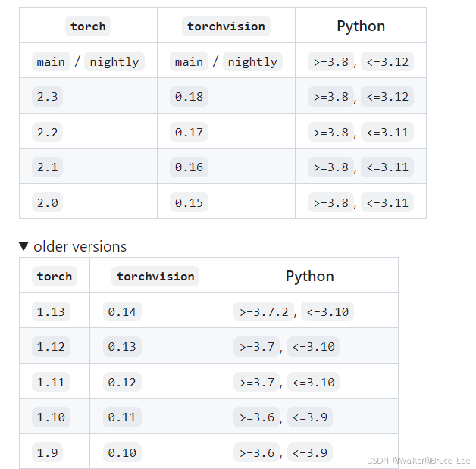Click the torchvision header in top table
The image size is (476, 469).
tap(226, 26)
